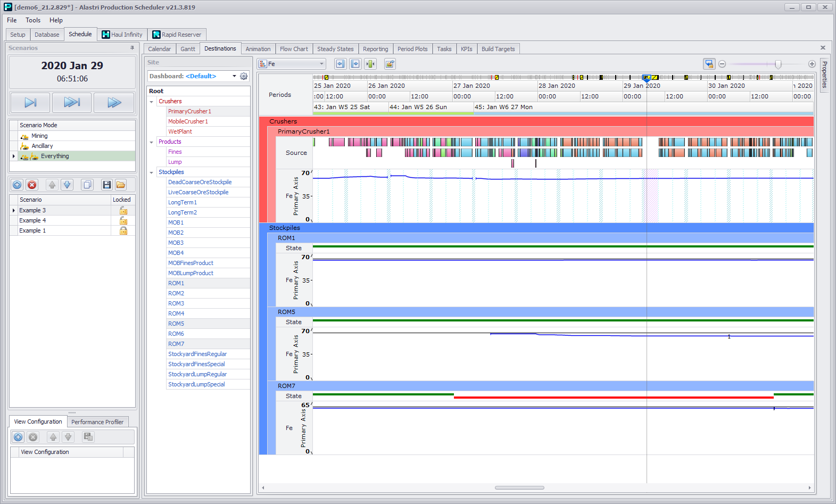This screenshot has width=836, height=504.
Task: Collapse the Crushers tree group
Action: click(152, 102)
